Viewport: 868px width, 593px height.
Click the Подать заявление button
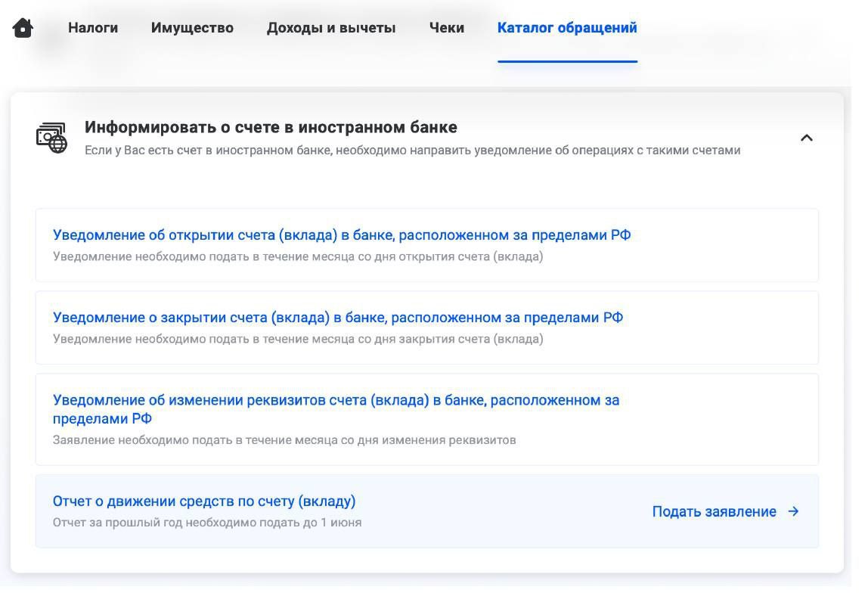[725, 511]
